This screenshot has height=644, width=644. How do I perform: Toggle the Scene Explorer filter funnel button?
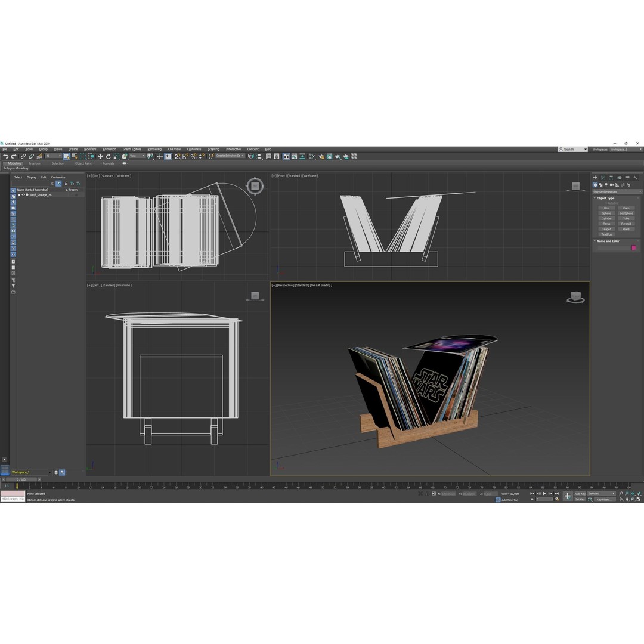coord(58,184)
